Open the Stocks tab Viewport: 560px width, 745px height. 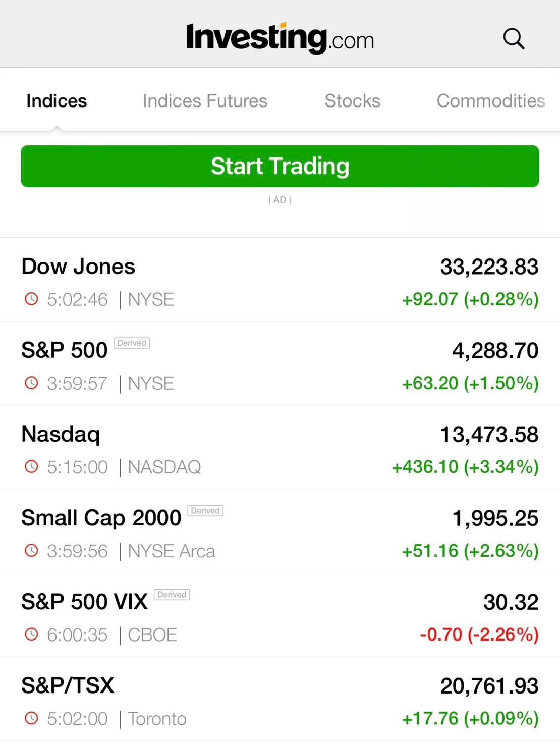tap(352, 101)
